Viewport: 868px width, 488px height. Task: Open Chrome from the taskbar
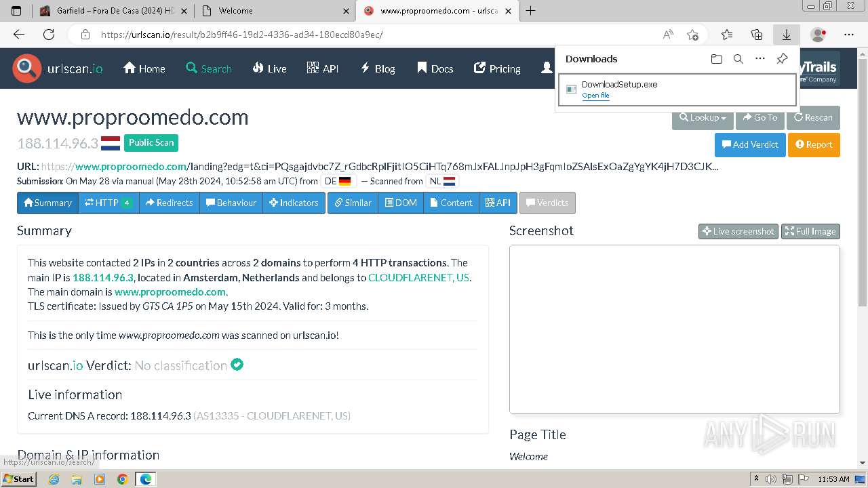point(122,479)
